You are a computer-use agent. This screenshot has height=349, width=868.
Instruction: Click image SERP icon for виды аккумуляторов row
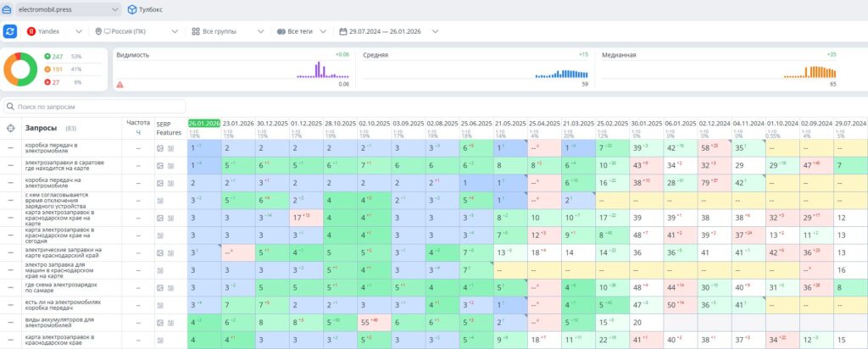tap(160, 323)
